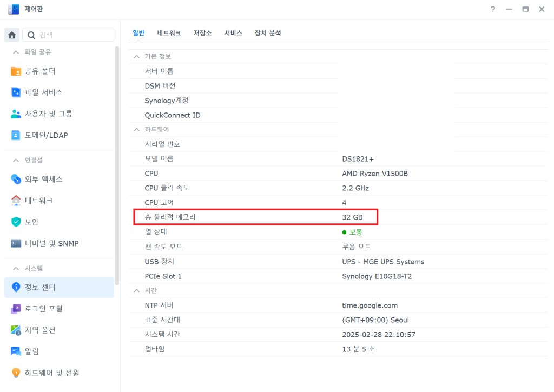The image size is (554, 392).
Task: Click the search magnifier icon
Action: tap(31, 35)
